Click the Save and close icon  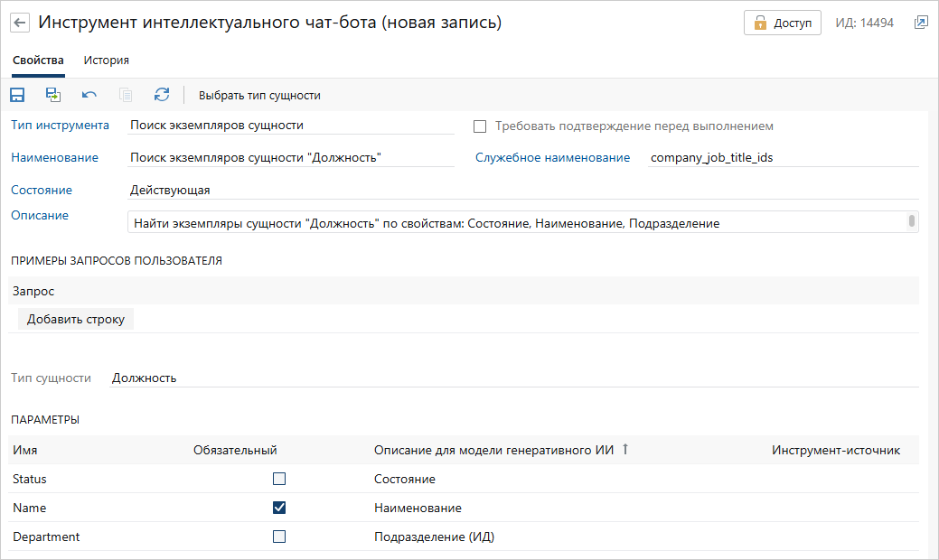[53, 95]
